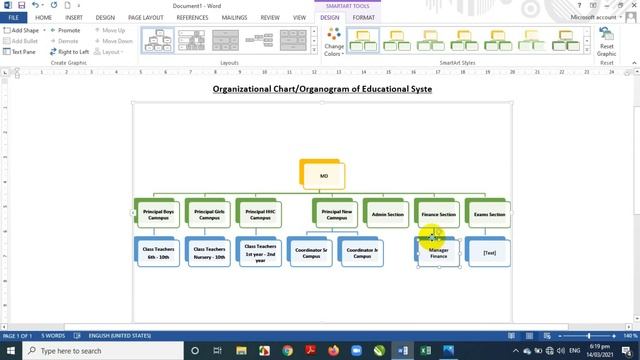Screen dimensions: 640x360
Task: Select the fourth horizontal hierarchy layout thumbnail
Action: tap(259, 40)
